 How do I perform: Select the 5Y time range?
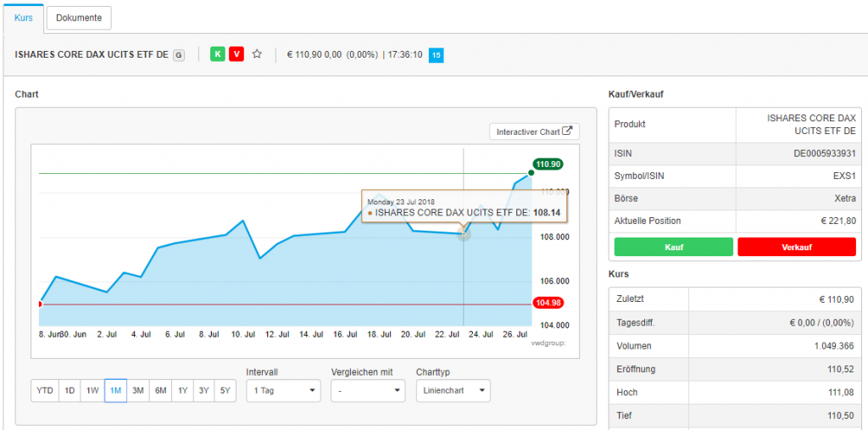tap(225, 391)
